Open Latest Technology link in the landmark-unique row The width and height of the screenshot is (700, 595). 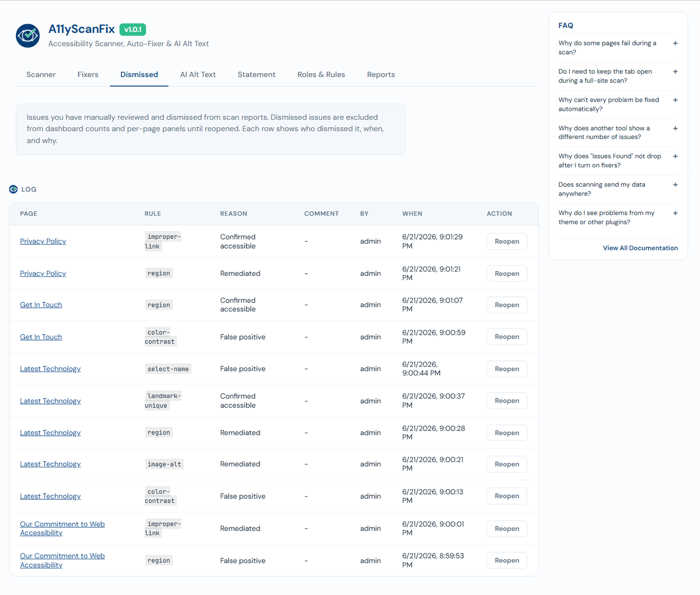(50, 401)
